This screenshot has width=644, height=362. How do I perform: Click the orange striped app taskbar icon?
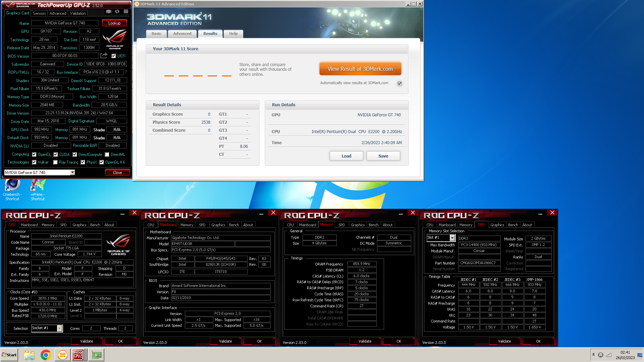(x=62, y=355)
